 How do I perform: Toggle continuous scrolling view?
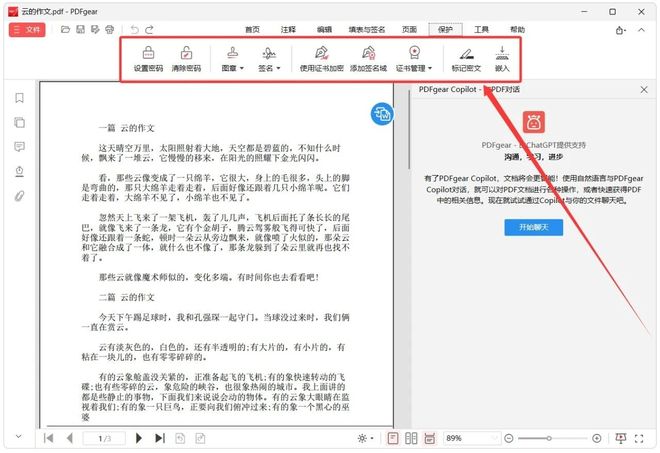(429, 439)
